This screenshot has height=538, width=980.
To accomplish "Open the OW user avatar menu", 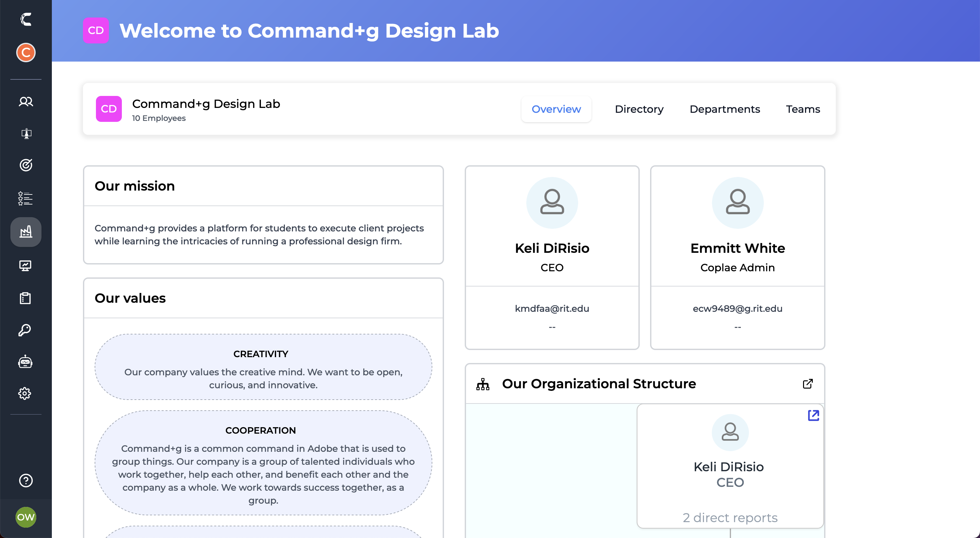I will click(x=26, y=517).
